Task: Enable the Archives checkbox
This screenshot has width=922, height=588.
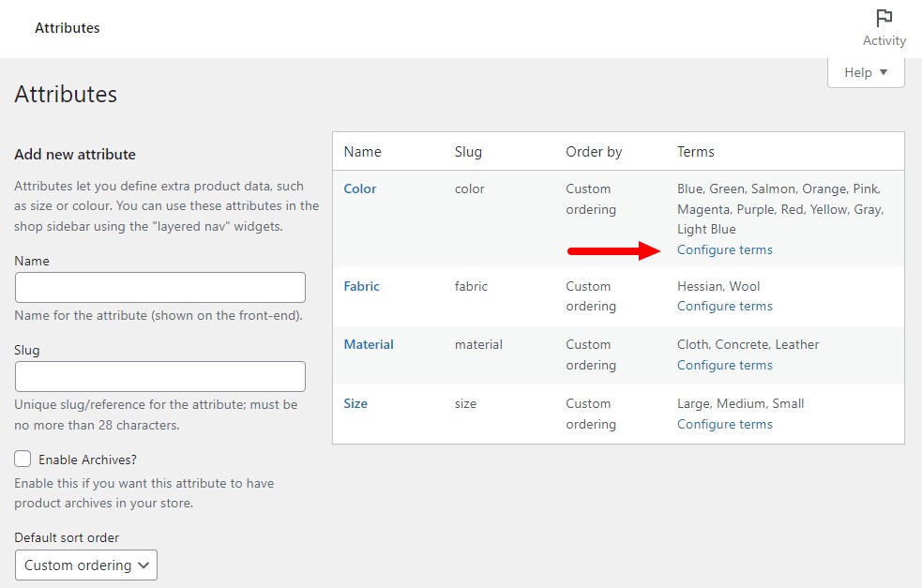Action: click(21, 459)
